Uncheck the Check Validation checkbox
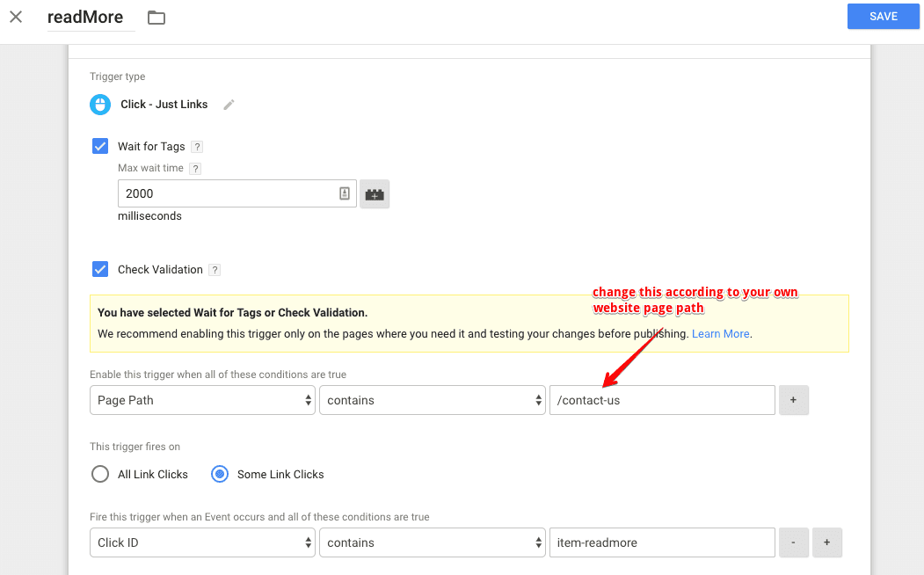924x575 pixels. (100, 270)
